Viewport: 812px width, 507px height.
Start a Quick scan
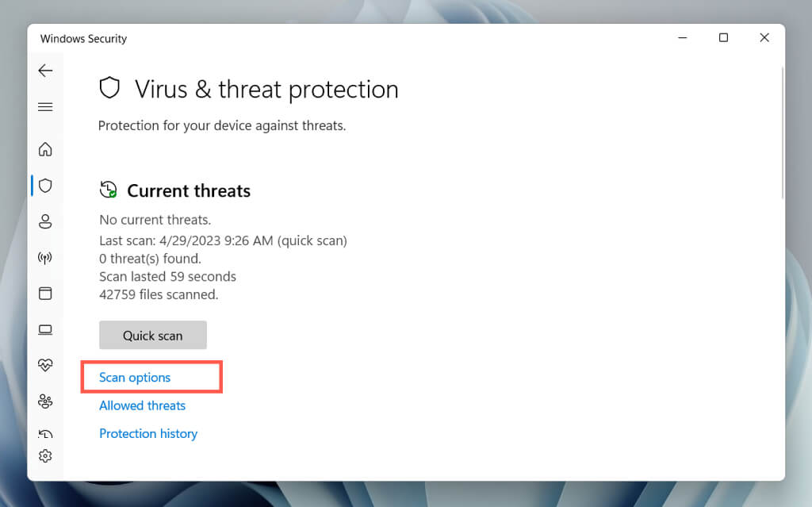click(x=153, y=336)
